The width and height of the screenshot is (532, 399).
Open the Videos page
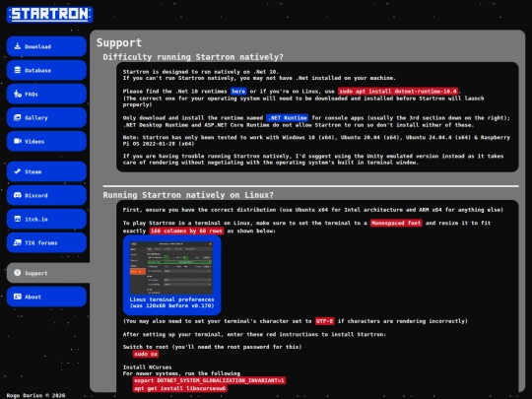tap(46, 141)
